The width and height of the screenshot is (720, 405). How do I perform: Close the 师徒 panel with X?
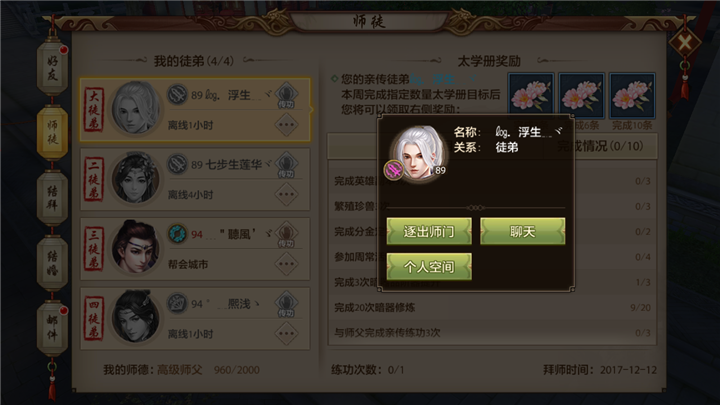point(684,43)
